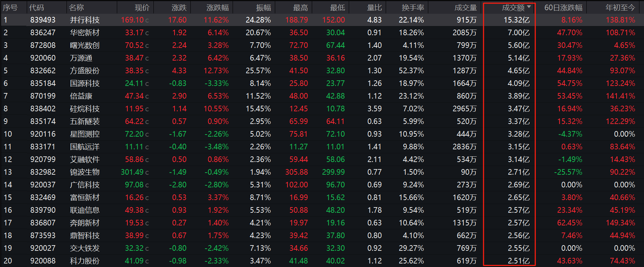Click stock code 832662
Image resolution: width=644 pixels, height=267 pixels.
tap(43, 71)
